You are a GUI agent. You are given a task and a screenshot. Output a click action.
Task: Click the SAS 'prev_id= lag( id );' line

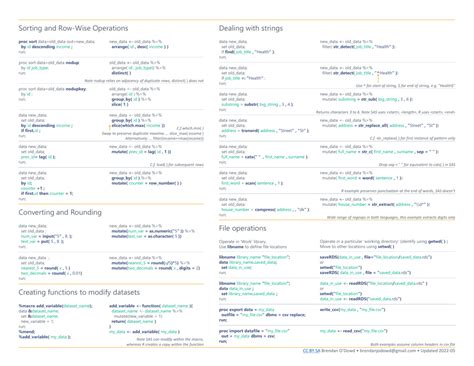coord(38,157)
